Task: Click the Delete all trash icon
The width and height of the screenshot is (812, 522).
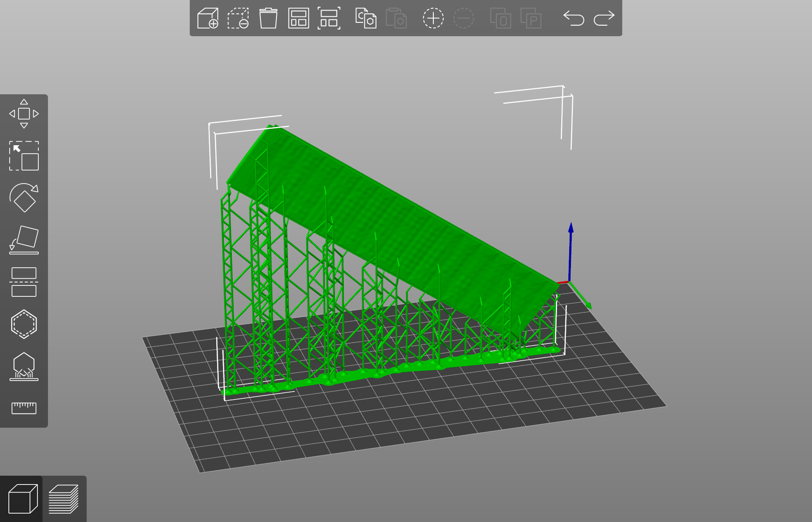Action: pyautogui.click(x=268, y=19)
